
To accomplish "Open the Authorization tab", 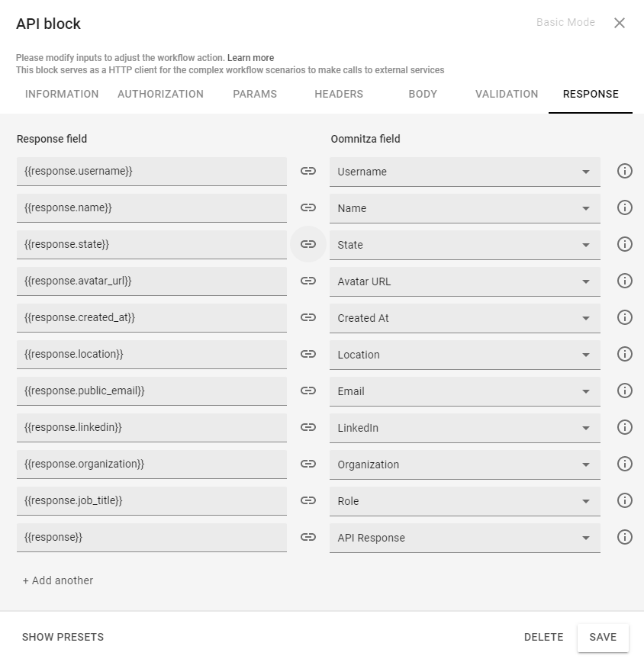I will [160, 94].
